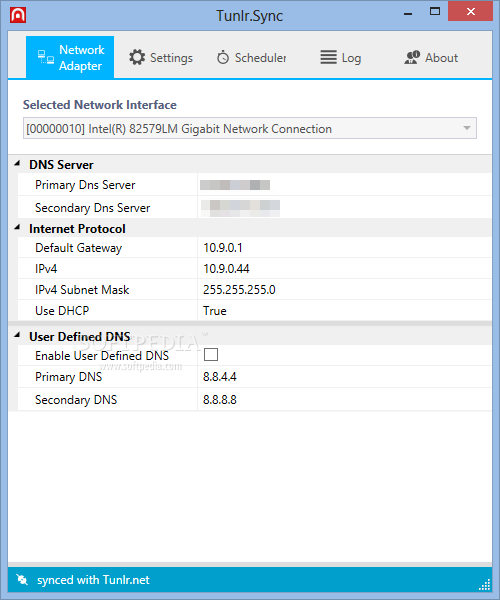500x600 pixels.
Task: Click the Tunlr.Sync red app icon
Action: 18,15
